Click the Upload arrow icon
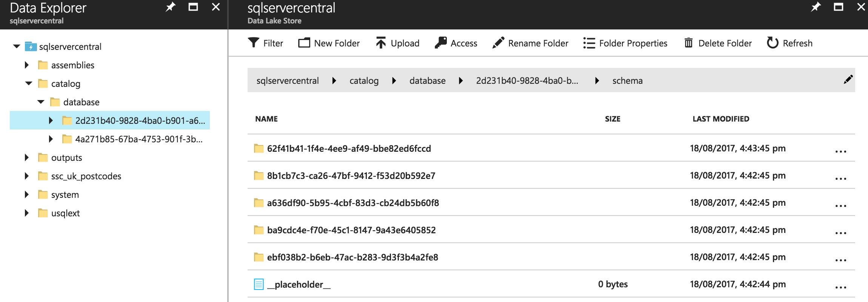The width and height of the screenshot is (868, 302). 381,43
